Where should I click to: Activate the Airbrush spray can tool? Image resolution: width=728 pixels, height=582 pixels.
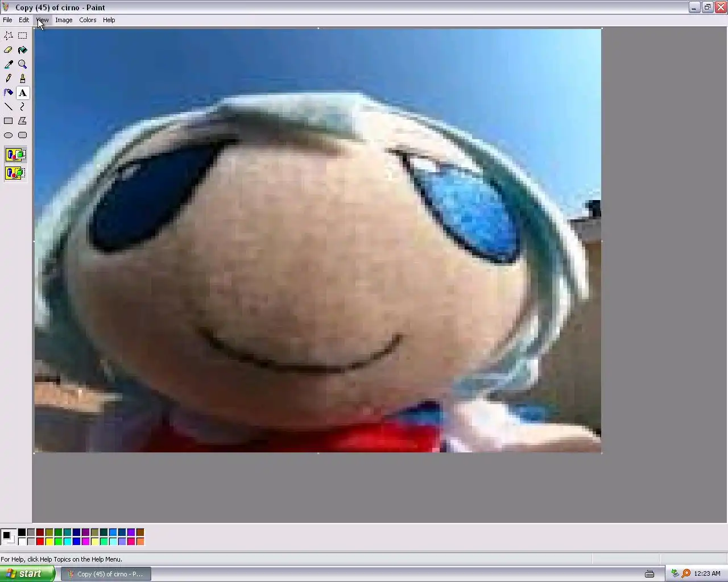(x=9, y=93)
